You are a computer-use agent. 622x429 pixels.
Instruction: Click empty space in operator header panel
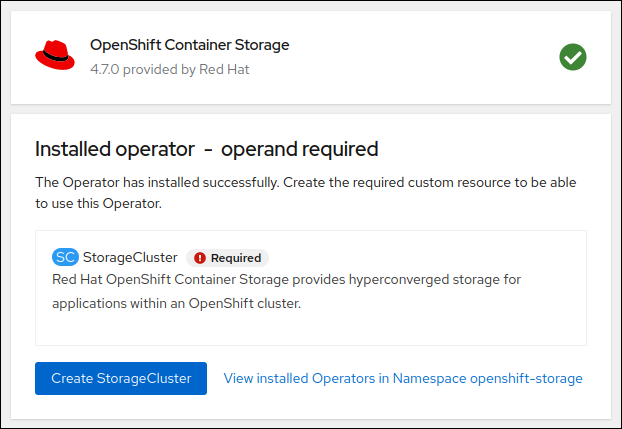pos(420,57)
